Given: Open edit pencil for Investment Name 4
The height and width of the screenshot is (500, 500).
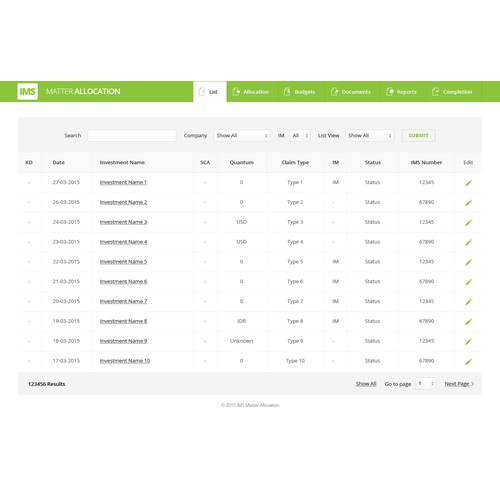Looking at the screenshot, I should tap(468, 242).
